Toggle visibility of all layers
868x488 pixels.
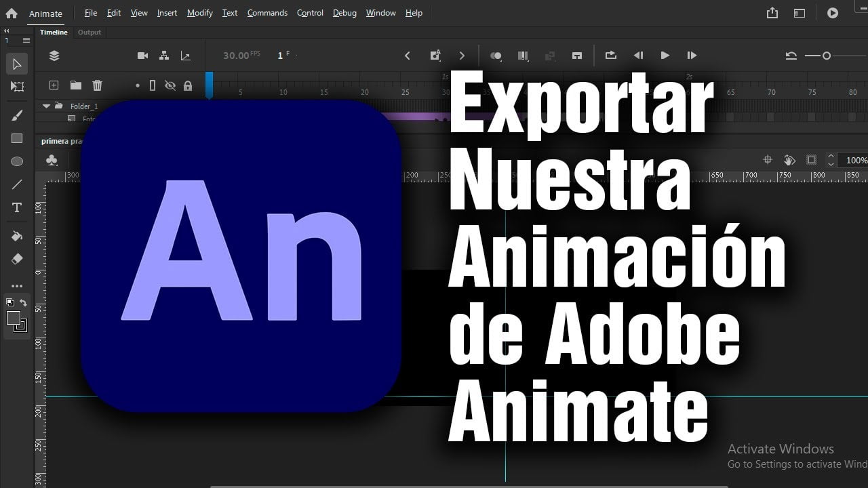[x=170, y=85]
